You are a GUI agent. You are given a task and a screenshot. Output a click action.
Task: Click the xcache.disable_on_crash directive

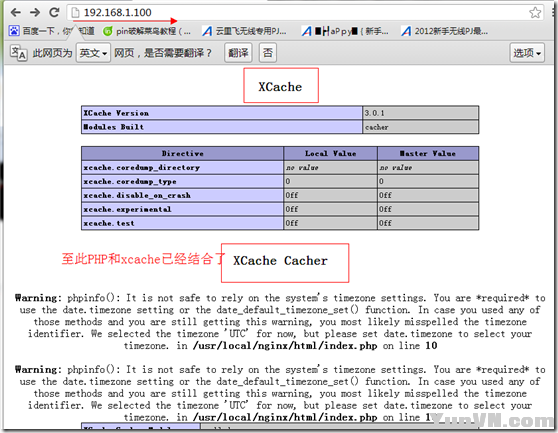[x=137, y=195]
